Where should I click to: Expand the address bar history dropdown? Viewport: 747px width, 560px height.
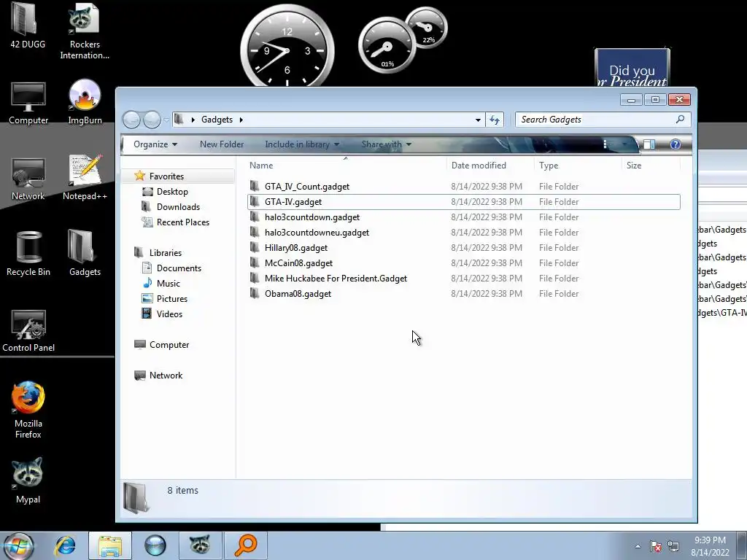click(478, 120)
